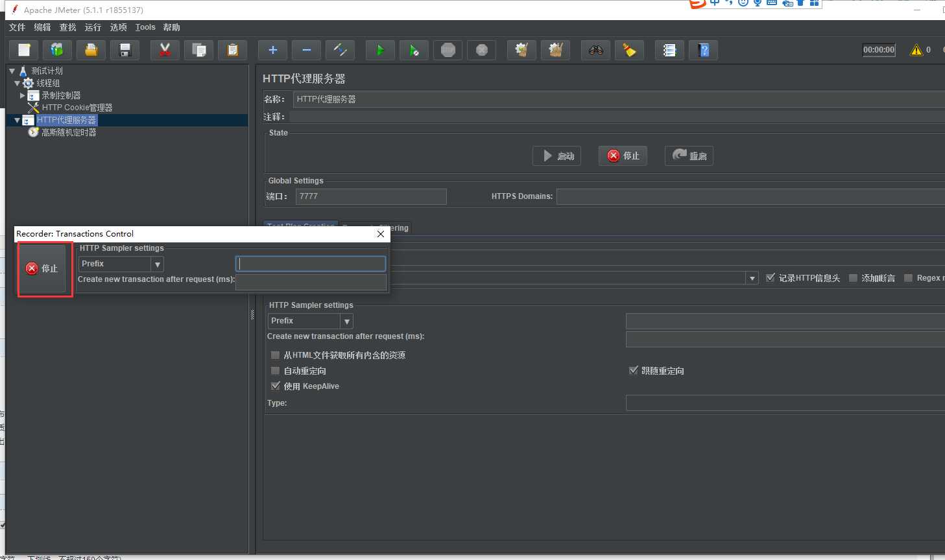This screenshot has width=945, height=560.
Task: Collapse all nodes with minus icon
Action: click(x=306, y=50)
